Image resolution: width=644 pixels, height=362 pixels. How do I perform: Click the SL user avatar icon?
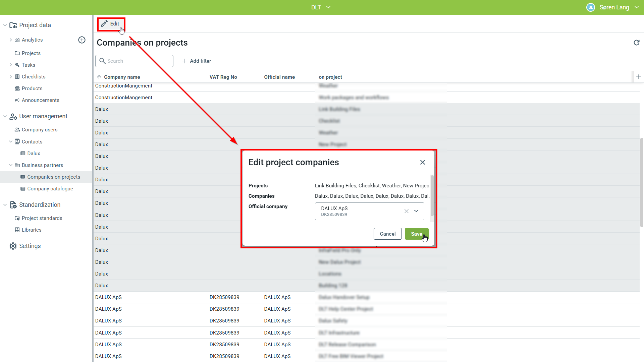(x=590, y=7)
